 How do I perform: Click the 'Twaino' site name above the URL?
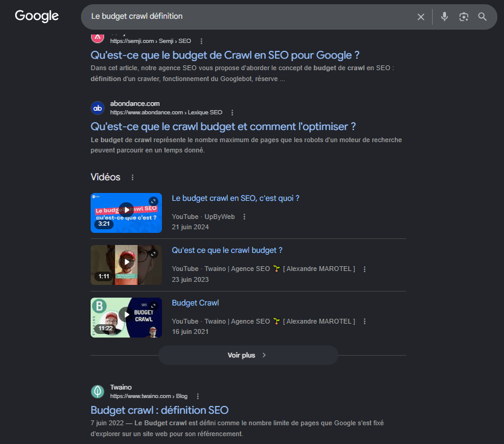[x=121, y=387]
